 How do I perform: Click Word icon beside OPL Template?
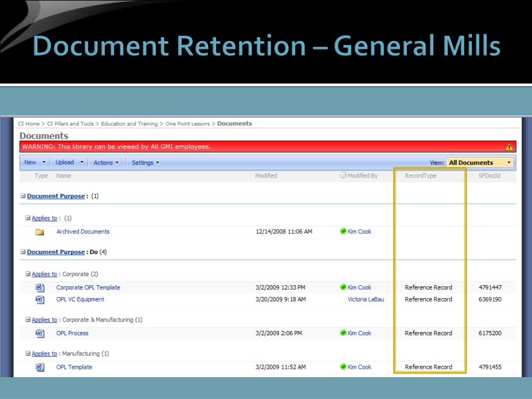click(39, 367)
